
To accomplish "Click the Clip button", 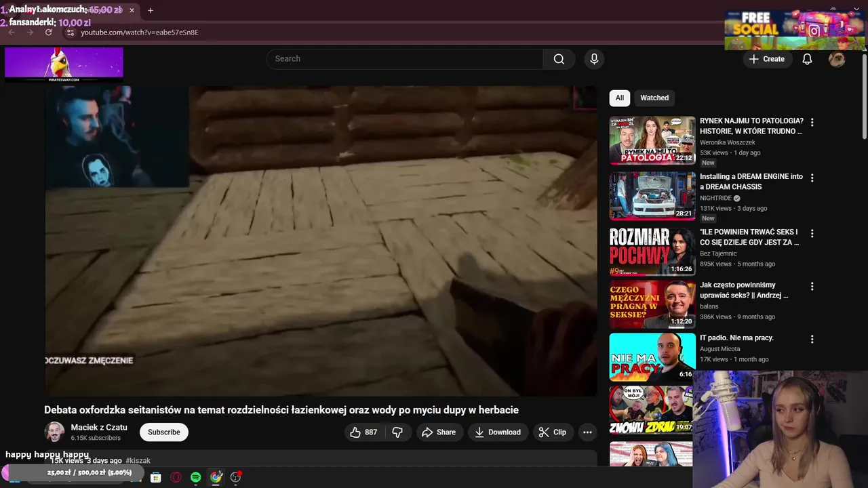I will click(x=553, y=432).
